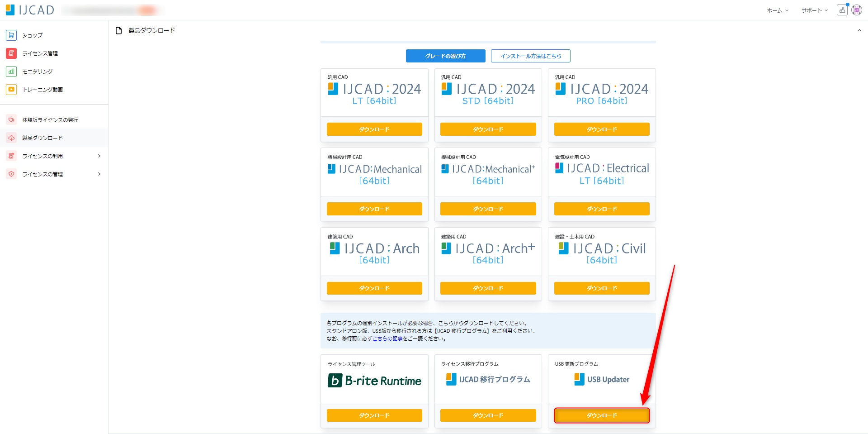The height and width of the screenshot is (434, 868).
Task: Click the IJCAD Mechanical logo
Action: [374, 174]
